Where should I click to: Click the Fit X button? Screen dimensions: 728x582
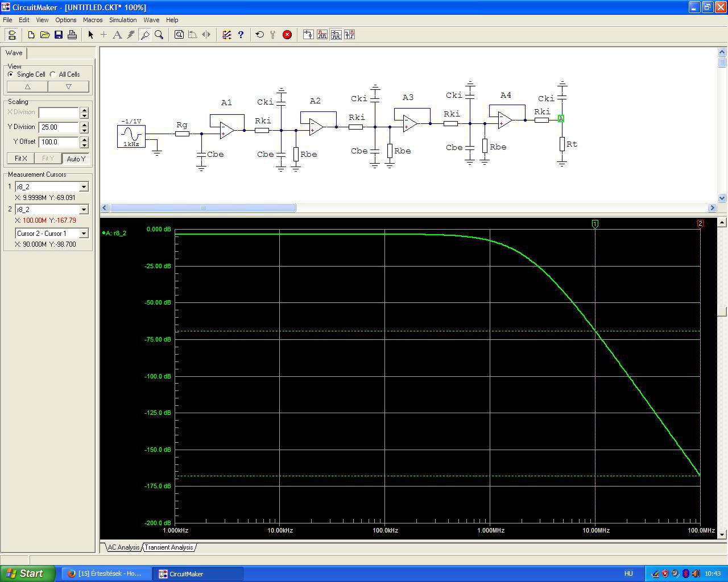tap(20, 159)
